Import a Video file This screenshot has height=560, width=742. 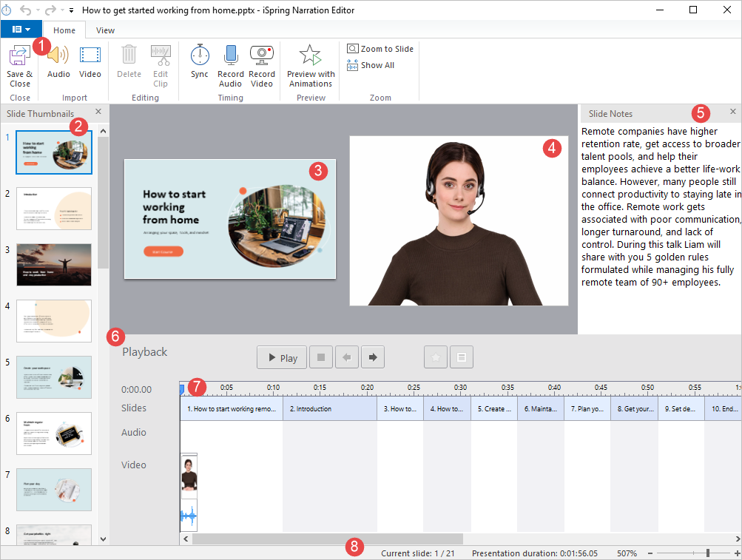[x=90, y=56]
